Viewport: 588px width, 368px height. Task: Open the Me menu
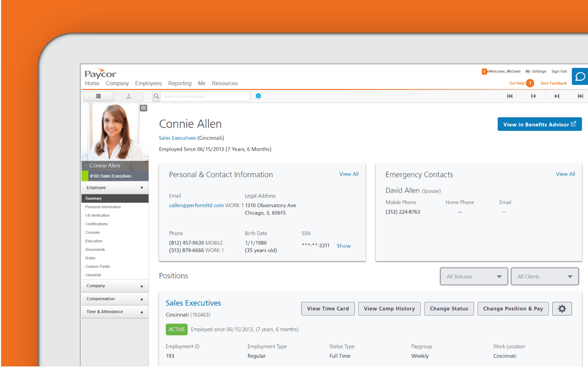(202, 83)
